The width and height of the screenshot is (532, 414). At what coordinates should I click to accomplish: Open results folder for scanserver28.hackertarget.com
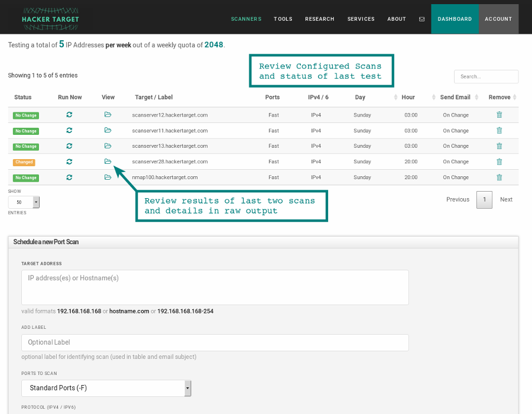[x=108, y=161]
